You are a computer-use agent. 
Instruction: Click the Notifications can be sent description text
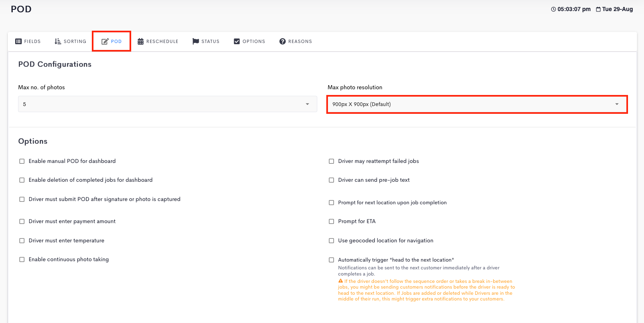click(419, 271)
